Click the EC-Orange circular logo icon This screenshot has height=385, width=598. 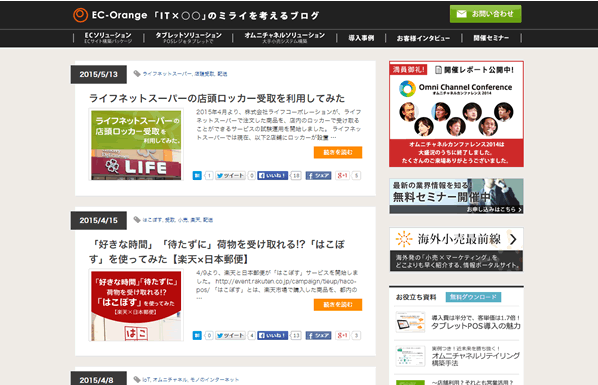[80, 15]
